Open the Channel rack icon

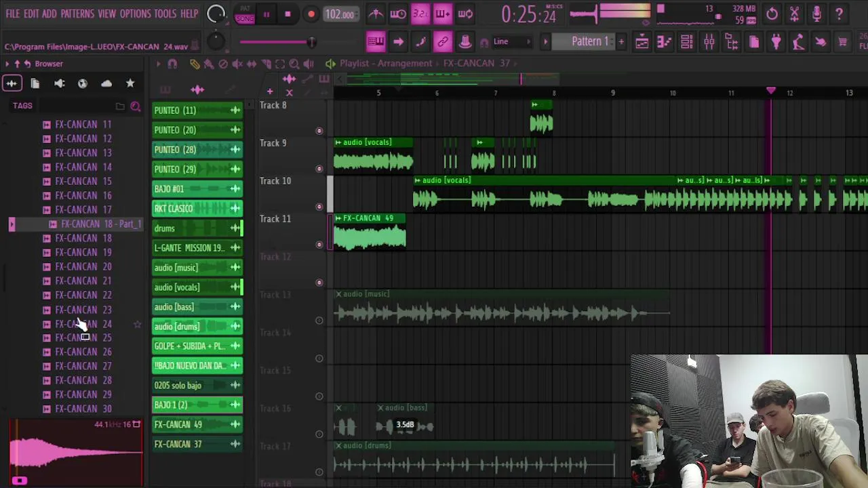coord(686,42)
